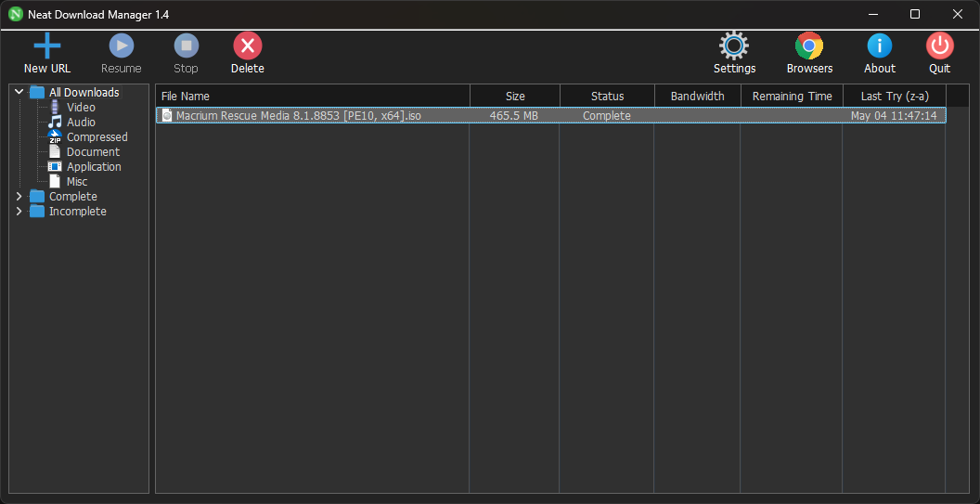Quit the app using the red power icon
The height and width of the screenshot is (504, 980).
939,46
